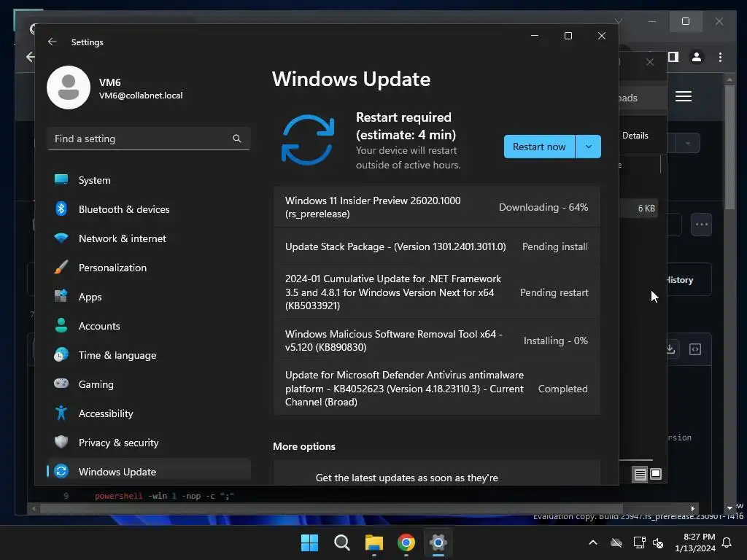Click the System monitor icon
Viewport: 747px width, 560px height.
tap(61, 179)
